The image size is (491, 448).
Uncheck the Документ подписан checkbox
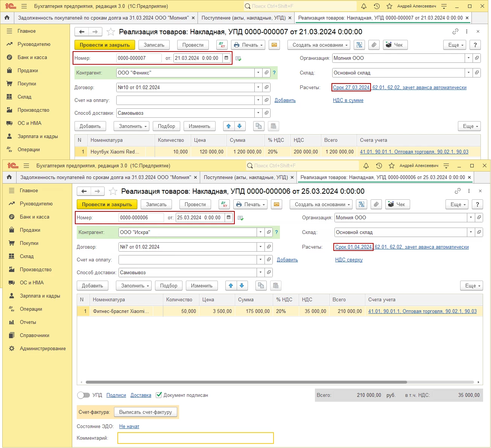tap(159, 395)
